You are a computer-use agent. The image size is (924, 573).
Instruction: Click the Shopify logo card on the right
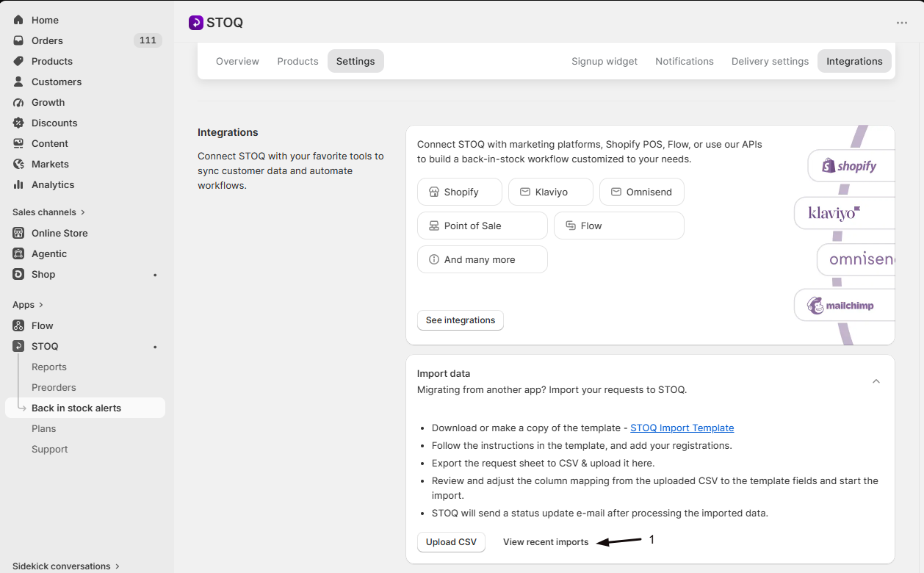[x=851, y=166]
